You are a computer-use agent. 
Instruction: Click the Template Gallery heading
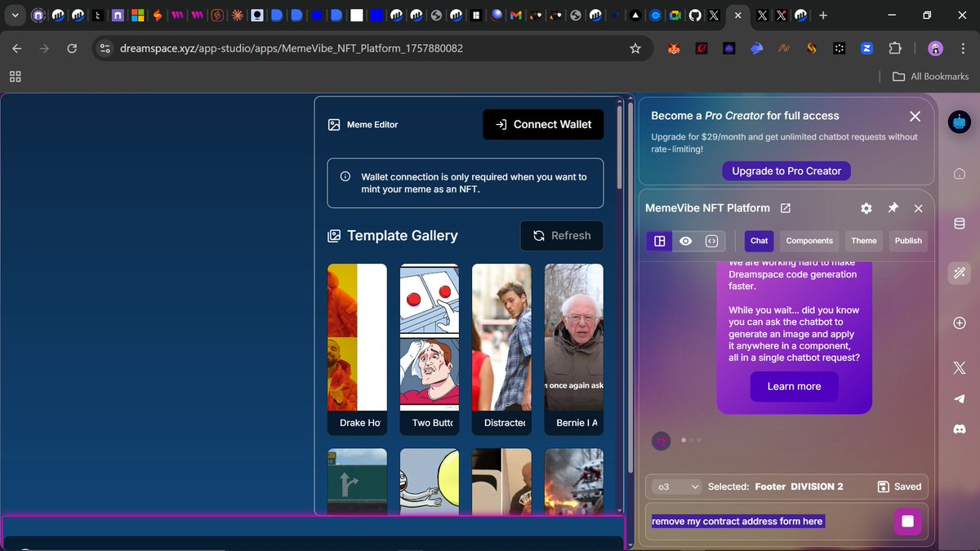point(403,235)
